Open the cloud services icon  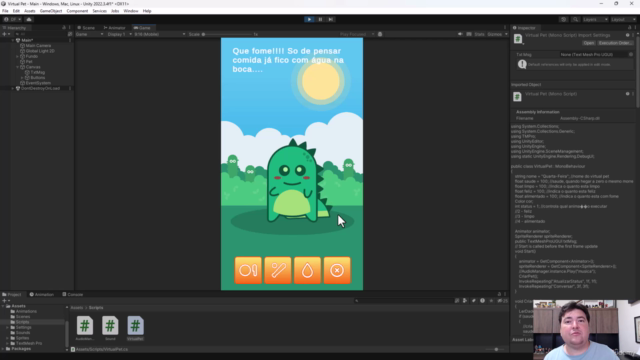point(29,19)
